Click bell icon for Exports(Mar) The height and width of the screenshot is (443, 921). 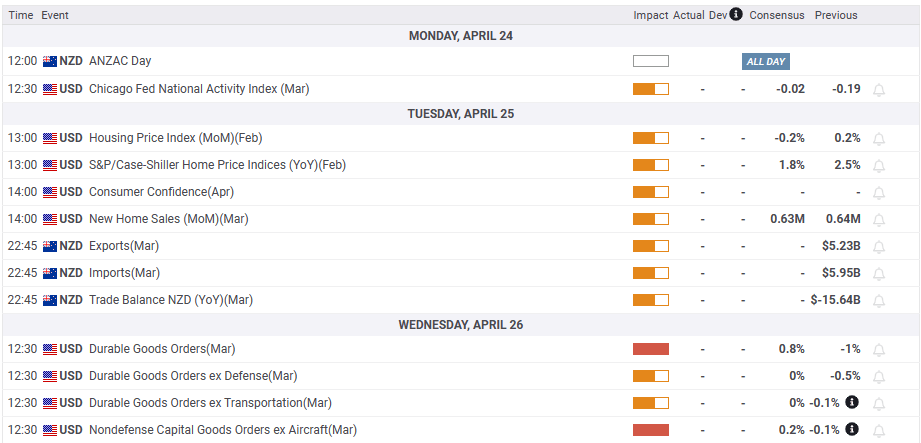coord(879,246)
